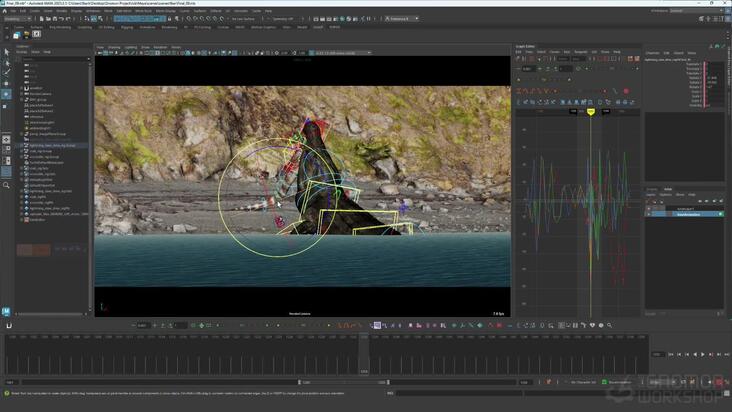732x412 pixels.
Task: Click the first blue cube shelf icon
Action: point(17,35)
